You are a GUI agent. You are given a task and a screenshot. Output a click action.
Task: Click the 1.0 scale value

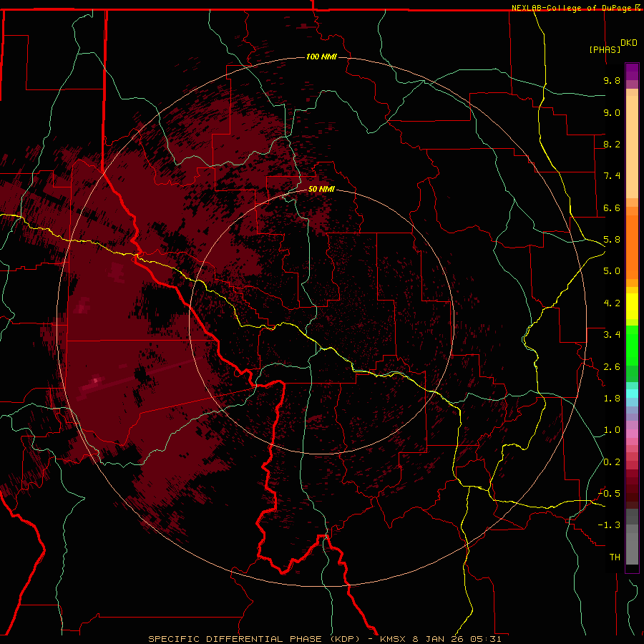pos(612,430)
